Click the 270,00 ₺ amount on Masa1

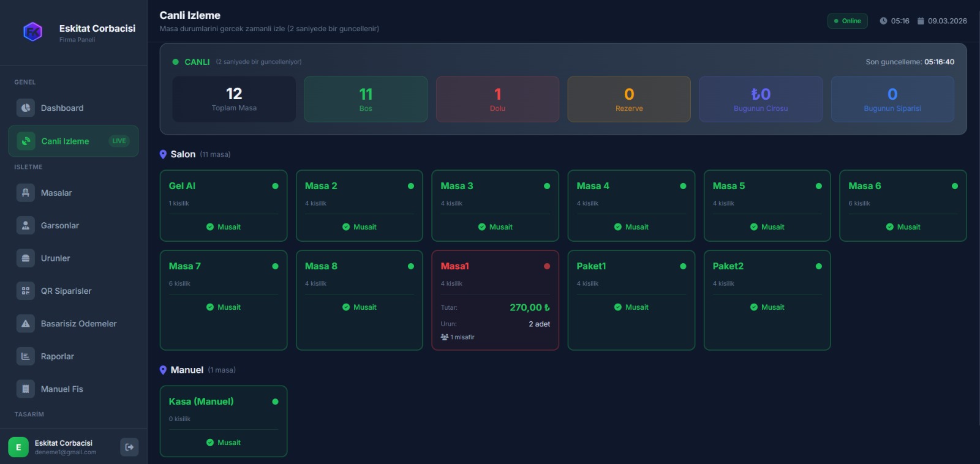click(x=530, y=307)
